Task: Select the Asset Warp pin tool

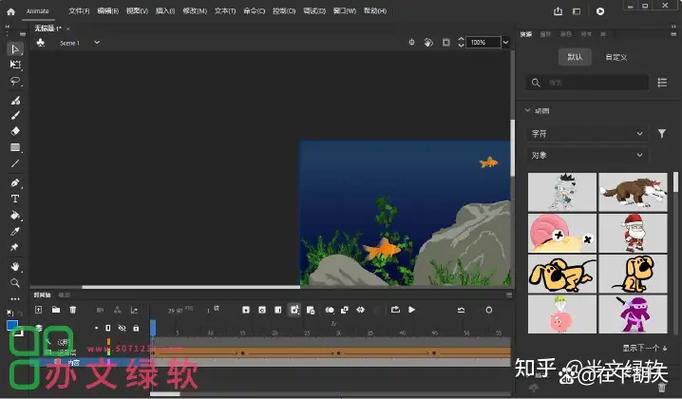Action: [15, 247]
